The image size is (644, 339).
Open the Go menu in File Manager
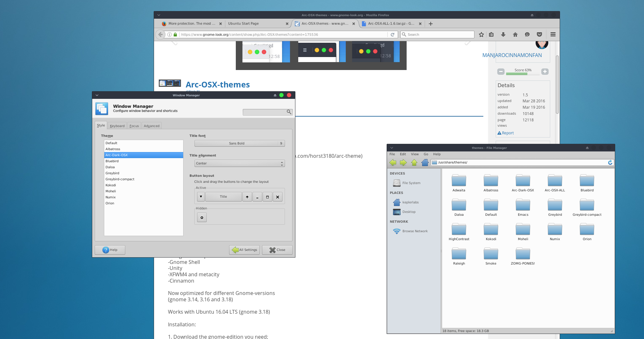426,154
